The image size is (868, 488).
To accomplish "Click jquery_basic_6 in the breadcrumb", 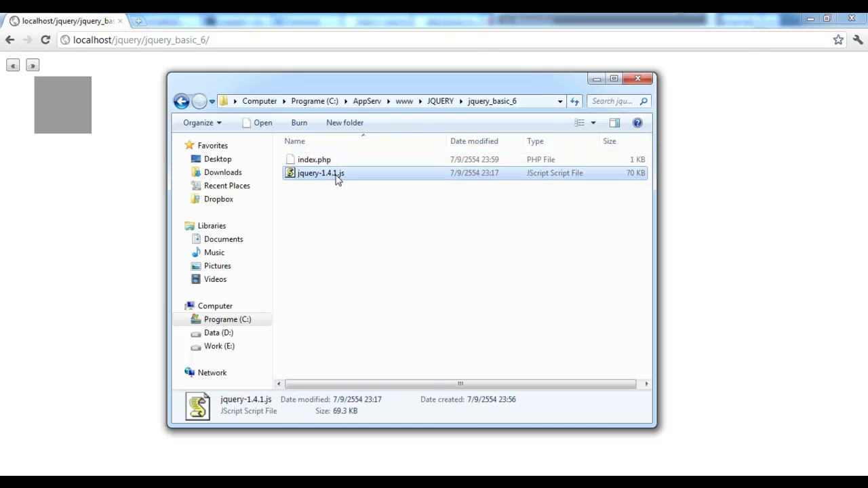I will coord(492,101).
